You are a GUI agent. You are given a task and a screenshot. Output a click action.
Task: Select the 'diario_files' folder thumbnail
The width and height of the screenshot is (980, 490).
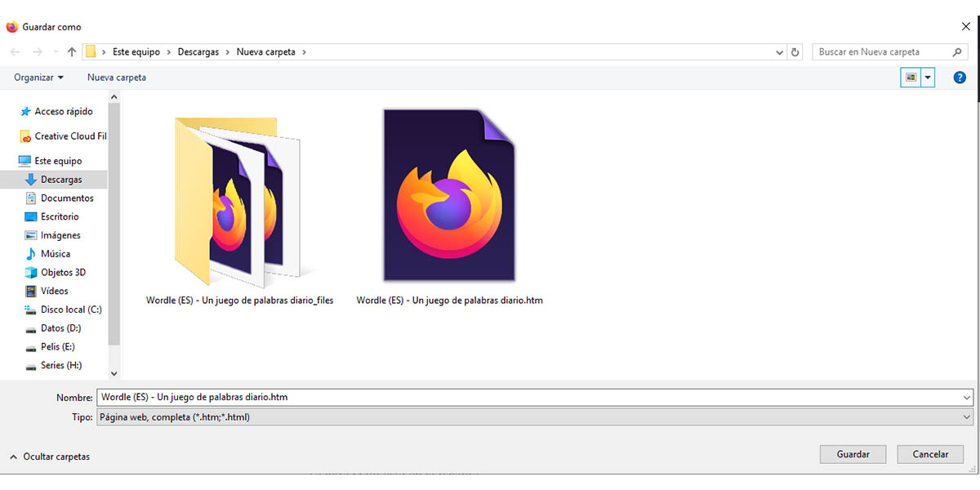[x=238, y=201]
